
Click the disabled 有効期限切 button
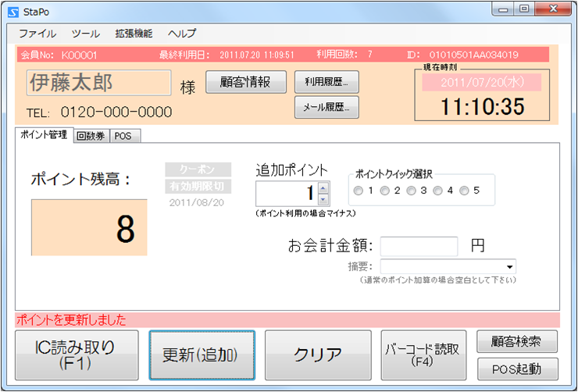(x=198, y=187)
